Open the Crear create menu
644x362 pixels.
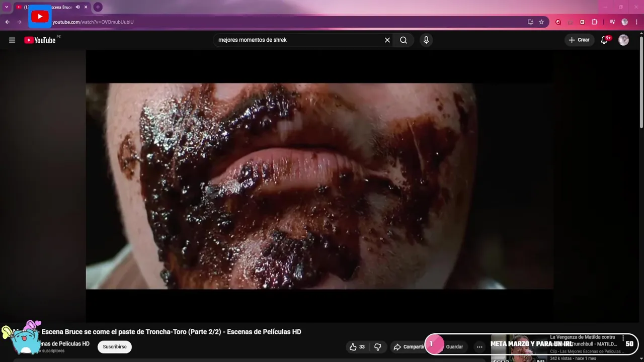(x=579, y=40)
